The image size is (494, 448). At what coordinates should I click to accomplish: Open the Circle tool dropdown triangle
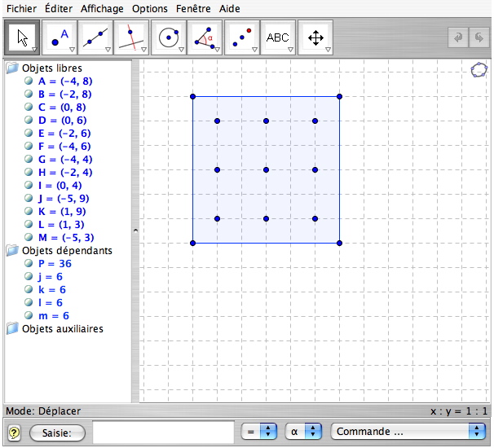[182, 50]
